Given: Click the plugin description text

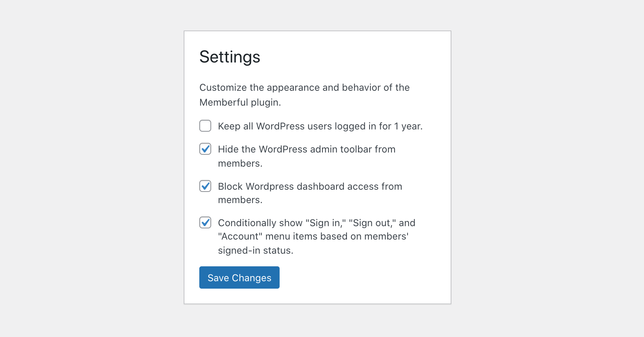Looking at the screenshot, I should click(305, 95).
